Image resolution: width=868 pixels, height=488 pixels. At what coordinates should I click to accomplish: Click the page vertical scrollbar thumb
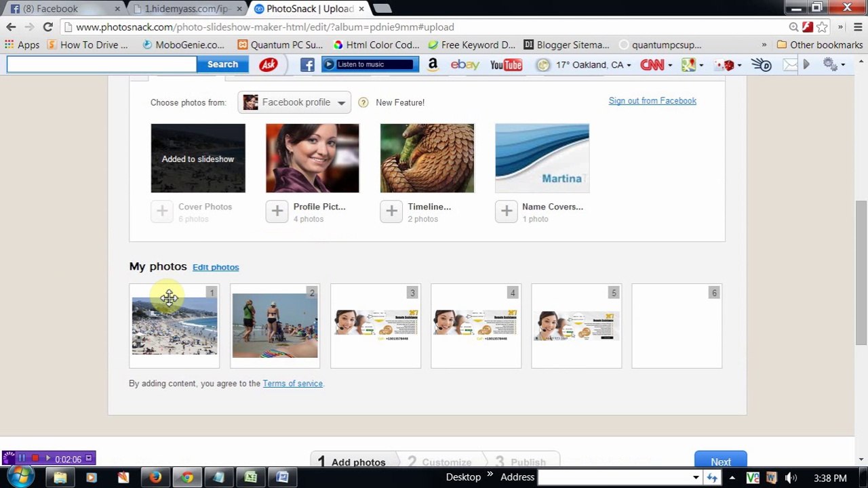(861, 273)
